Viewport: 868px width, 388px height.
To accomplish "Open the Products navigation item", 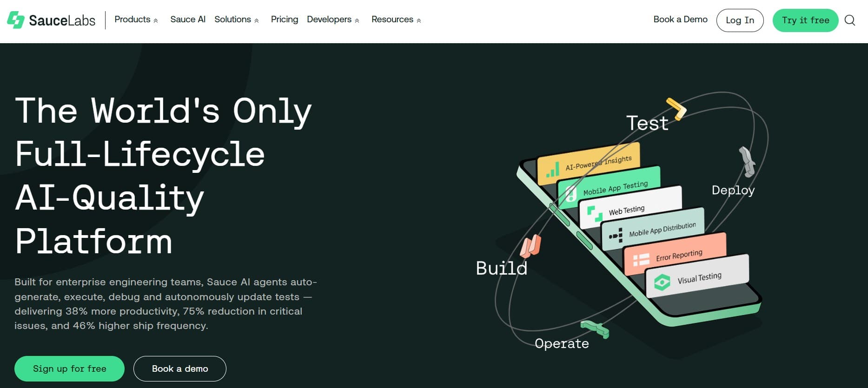I will [133, 20].
